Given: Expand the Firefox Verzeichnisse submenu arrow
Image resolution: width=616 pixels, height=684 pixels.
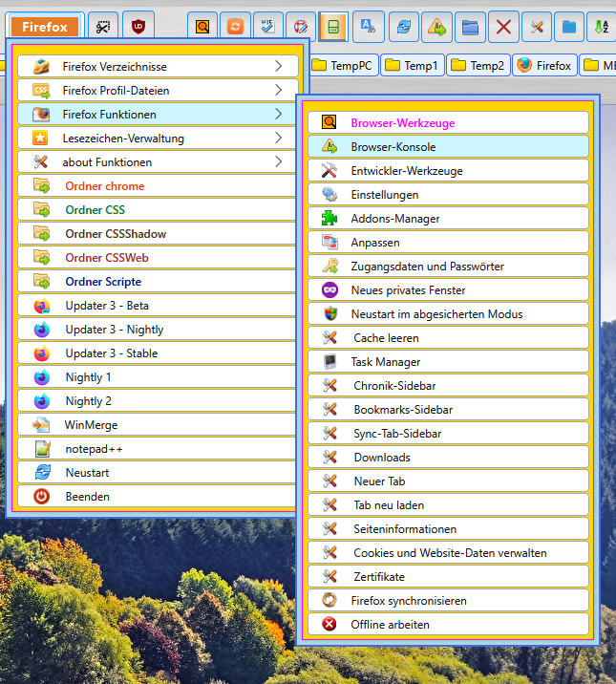Looking at the screenshot, I should coord(279,66).
